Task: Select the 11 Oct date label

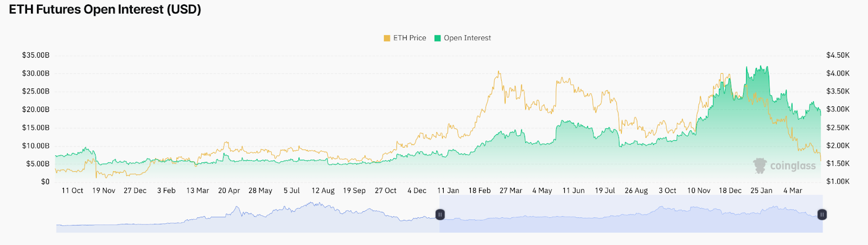Action: click(72, 191)
